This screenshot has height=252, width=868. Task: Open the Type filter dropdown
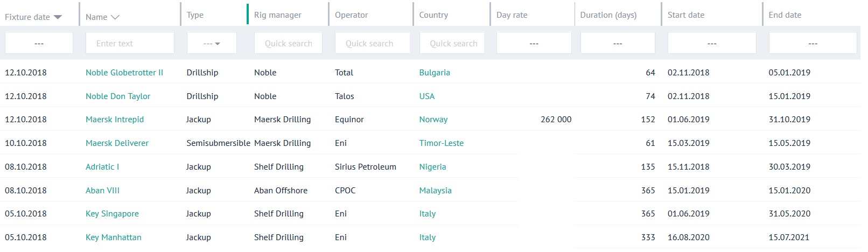tap(212, 43)
